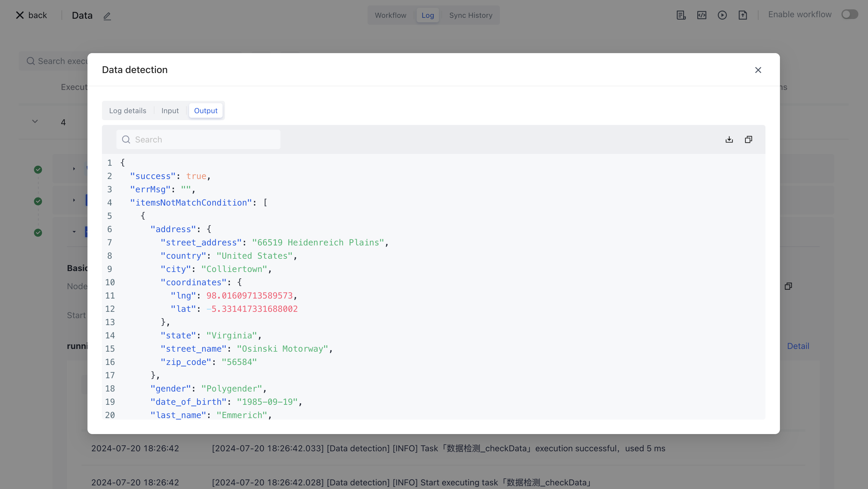Click the Search field inside the dialog
The image size is (868, 489).
coord(199,139)
